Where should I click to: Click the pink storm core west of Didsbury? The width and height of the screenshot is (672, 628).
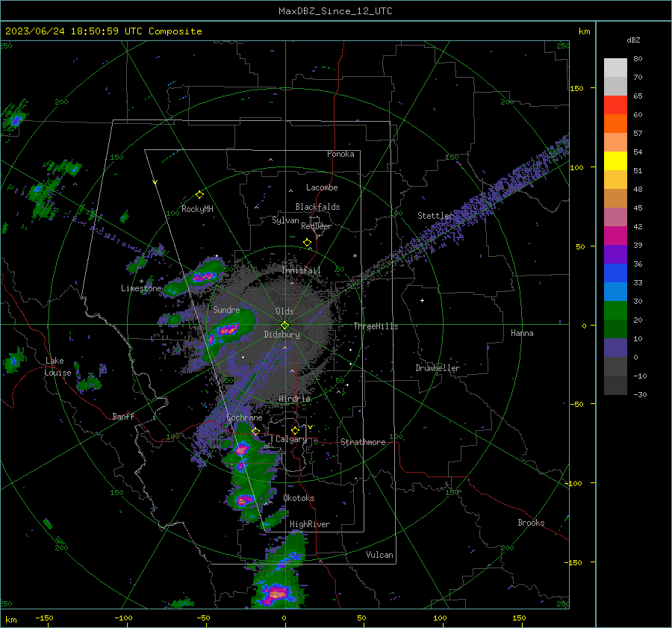pos(228,329)
